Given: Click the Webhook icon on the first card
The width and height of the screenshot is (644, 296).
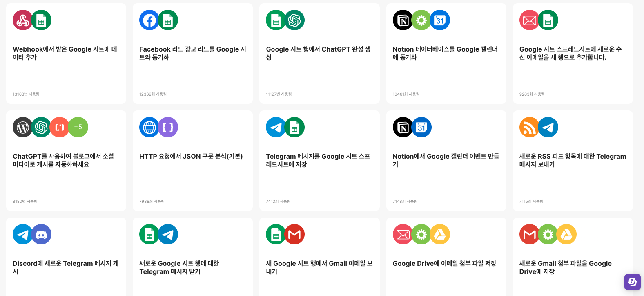Looking at the screenshot, I should 22,20.
